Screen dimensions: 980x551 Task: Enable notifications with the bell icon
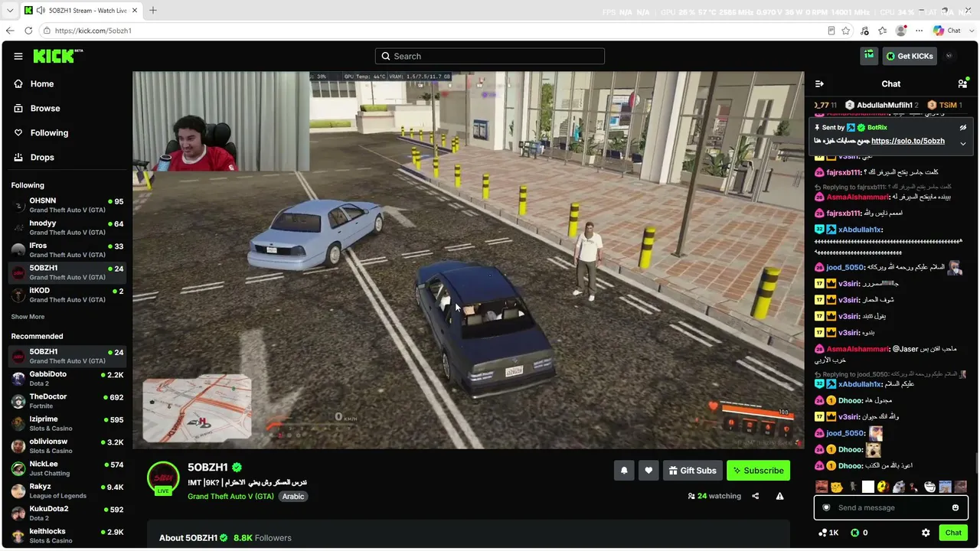[x=624, y=471]
